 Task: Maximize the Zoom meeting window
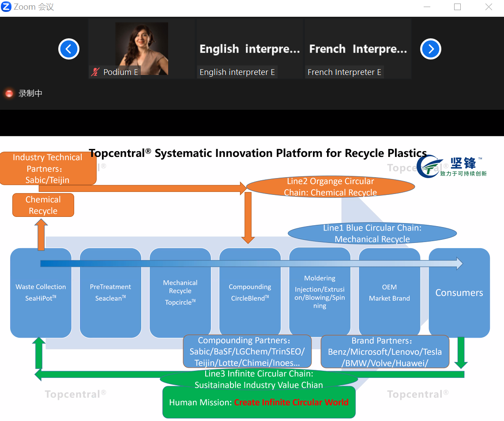tap(457, 7)
